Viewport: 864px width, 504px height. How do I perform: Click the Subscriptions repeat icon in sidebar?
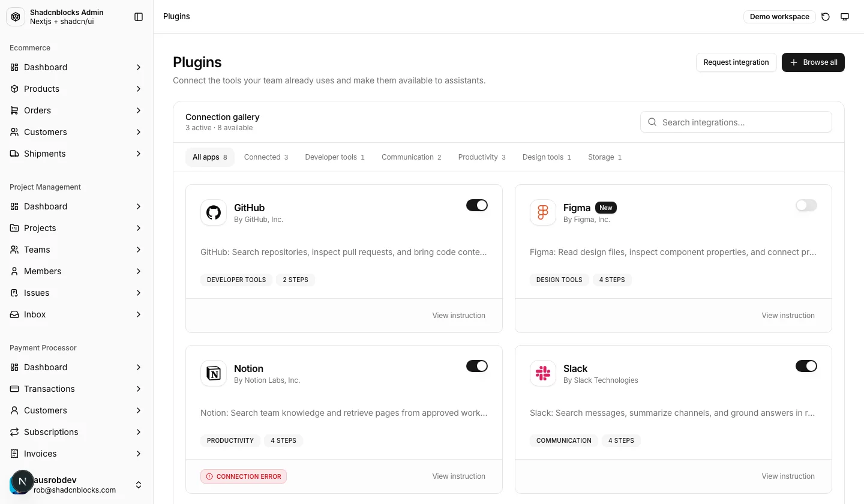tap(14, 432)
